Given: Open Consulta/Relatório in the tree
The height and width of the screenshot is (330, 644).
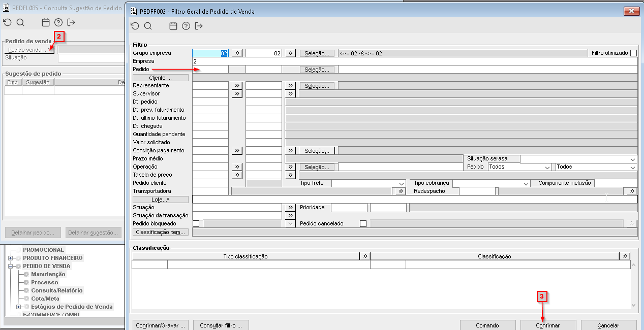Looking at the screenshot, I should 56,290.
